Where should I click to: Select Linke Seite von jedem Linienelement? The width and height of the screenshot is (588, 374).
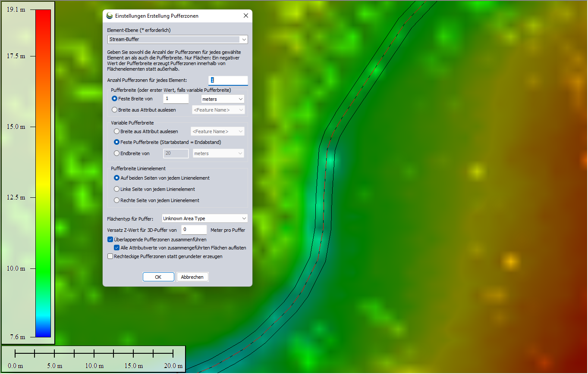click(116, 189)
